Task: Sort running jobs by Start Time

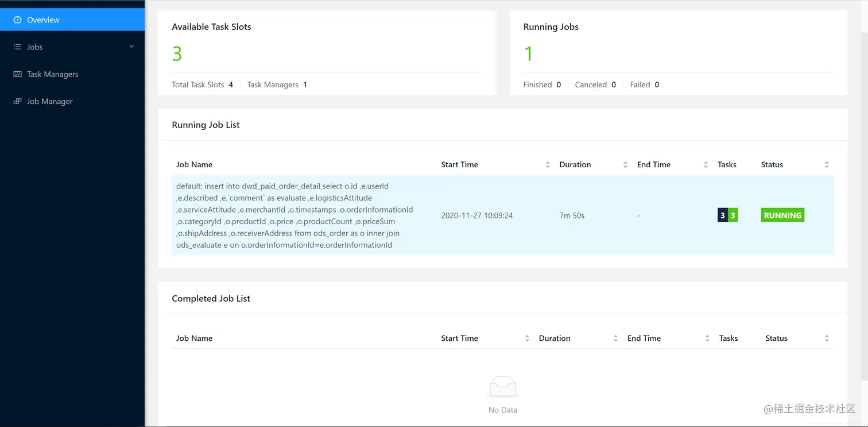Action: point(547,165)
